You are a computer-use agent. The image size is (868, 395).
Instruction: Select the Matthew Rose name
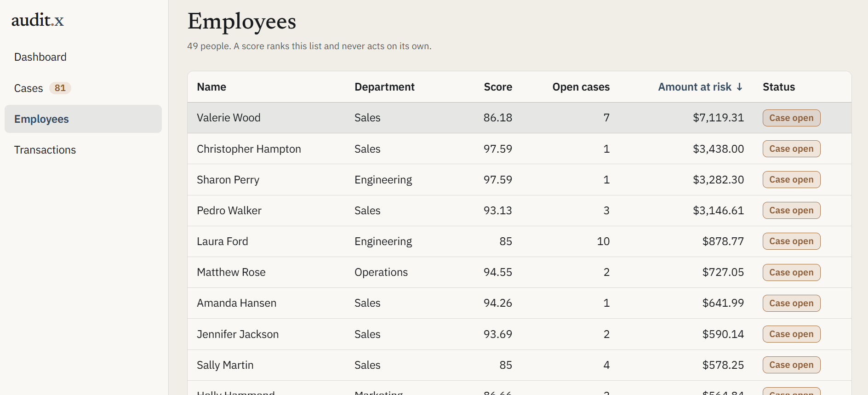pyautogui.click(x=231, y=272)
